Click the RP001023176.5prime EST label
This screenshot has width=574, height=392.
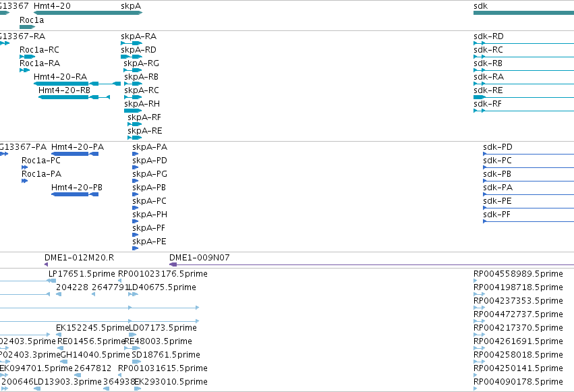163,274
